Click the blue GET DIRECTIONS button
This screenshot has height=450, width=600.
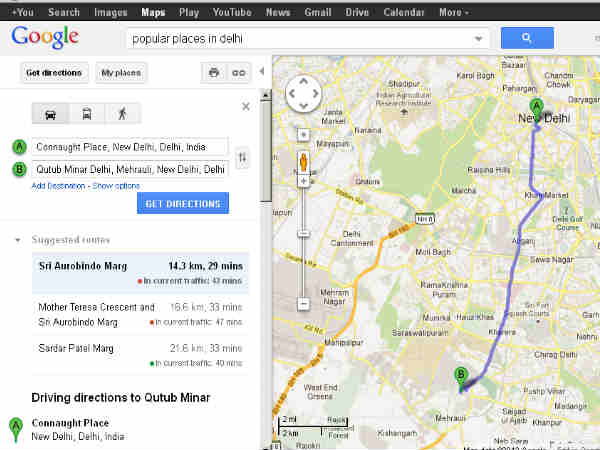click(183, 203)
